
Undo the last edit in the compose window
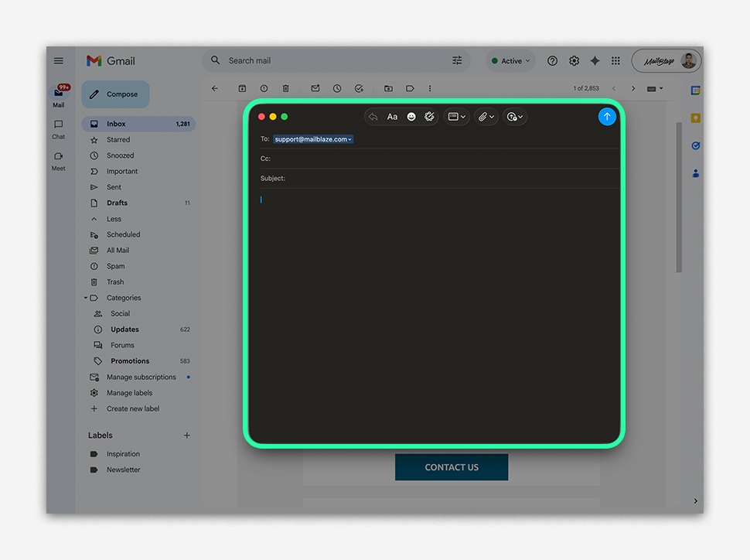click(373, 116)
